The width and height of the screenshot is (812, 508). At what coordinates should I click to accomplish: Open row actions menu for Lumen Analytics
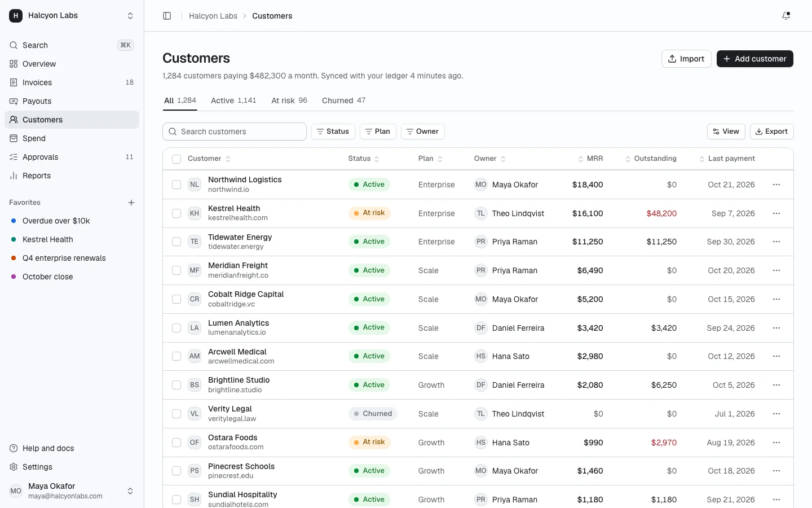click(x=776, y=328)
